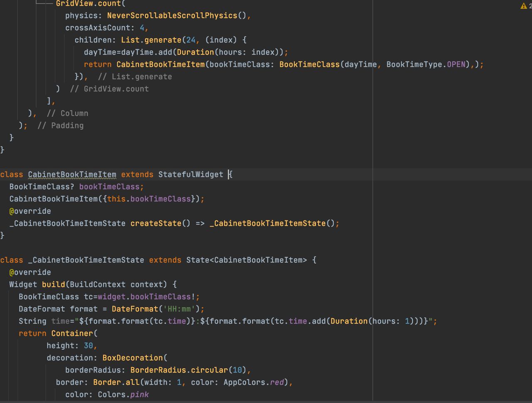532x403 pixels.
Task: Click State<CabinetBookTimeItem> generic type
Action: point(246,260)
